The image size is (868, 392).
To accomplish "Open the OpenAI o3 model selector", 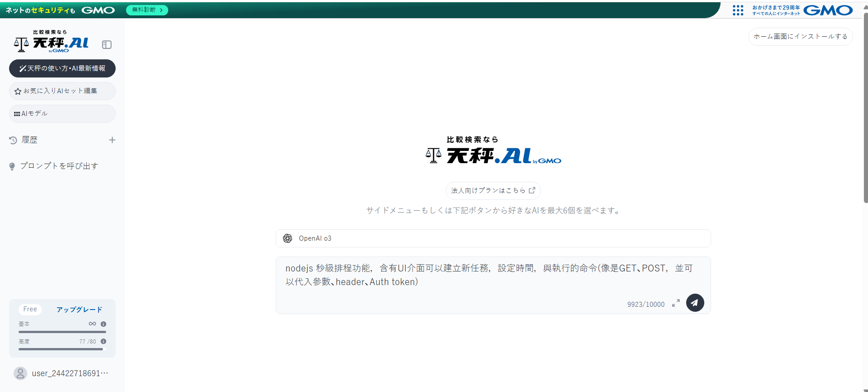I will click(x=493, y=238).
